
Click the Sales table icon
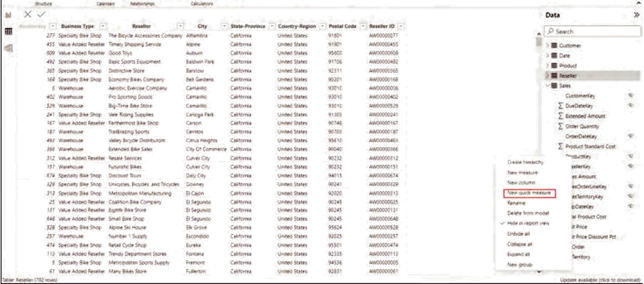tap(554, 85)
